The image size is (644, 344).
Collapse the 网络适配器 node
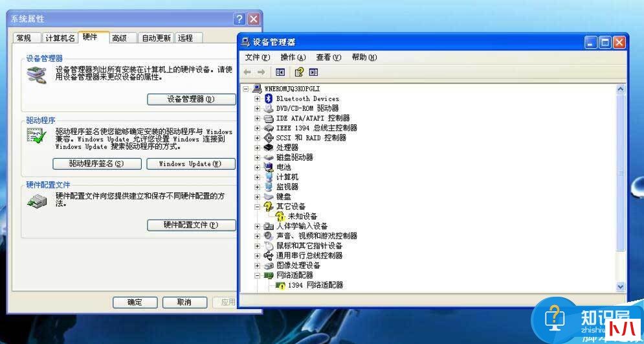point(257,275)
